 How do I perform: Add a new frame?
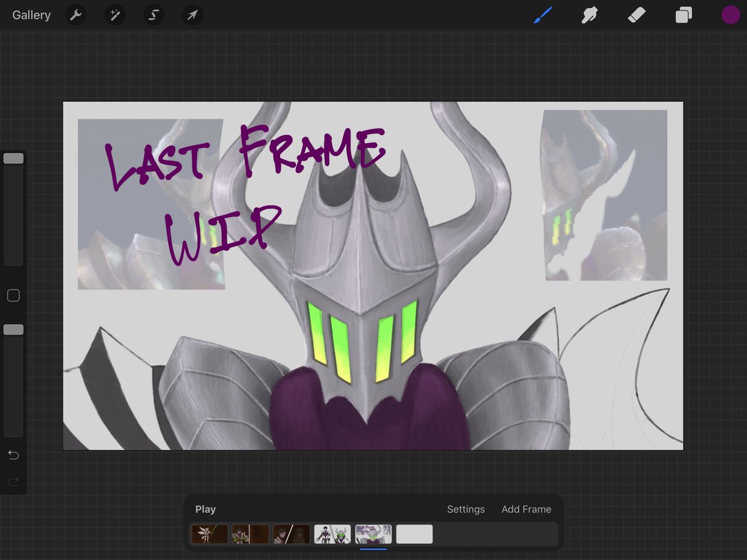pyautogui.click(x=526, y=509)
